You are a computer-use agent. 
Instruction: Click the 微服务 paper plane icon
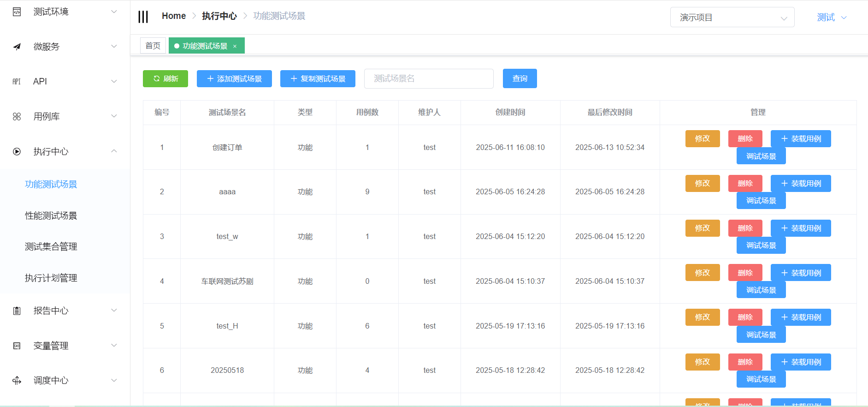[17, 47]
